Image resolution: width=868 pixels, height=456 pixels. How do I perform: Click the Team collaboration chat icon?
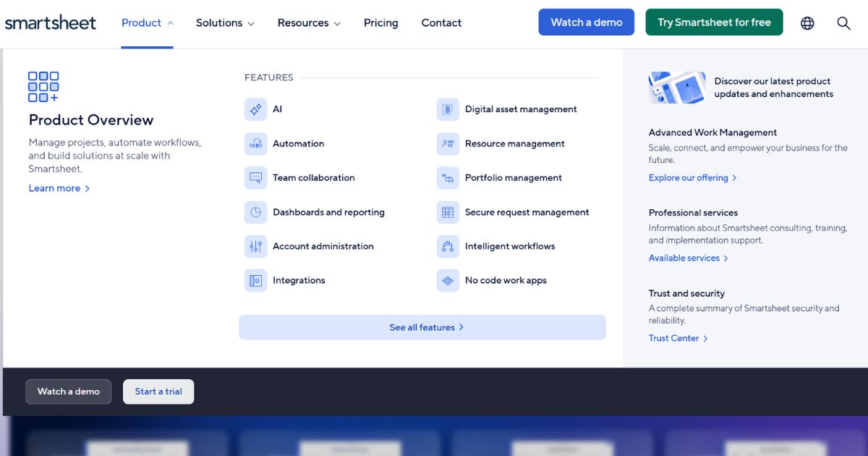(255, 178)
